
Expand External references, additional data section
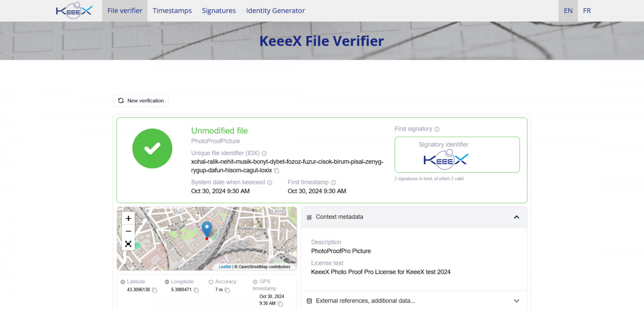click(x=516, y=301)
